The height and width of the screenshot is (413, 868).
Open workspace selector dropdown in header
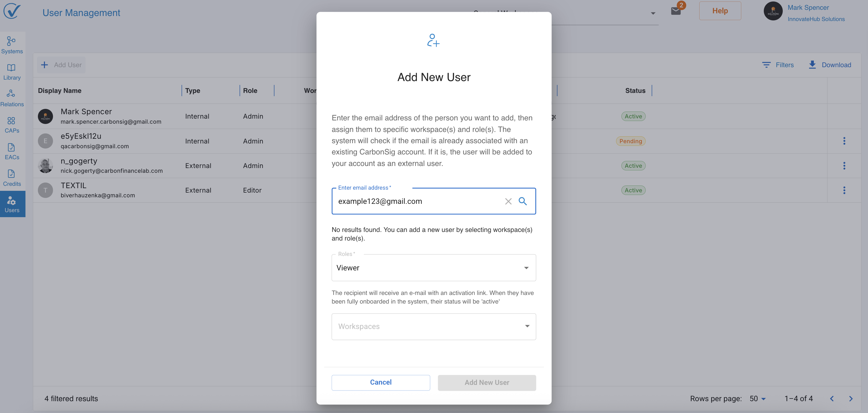tap(653, 14)
